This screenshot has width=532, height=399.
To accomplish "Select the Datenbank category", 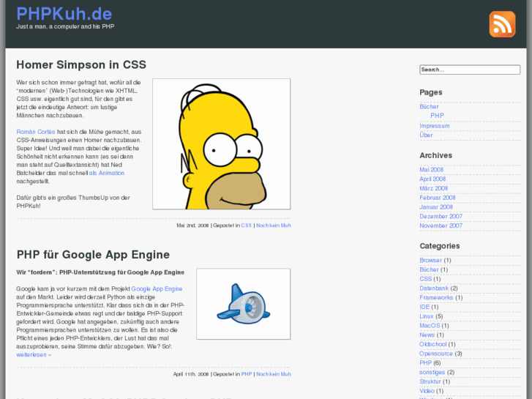I will point(434,288).
